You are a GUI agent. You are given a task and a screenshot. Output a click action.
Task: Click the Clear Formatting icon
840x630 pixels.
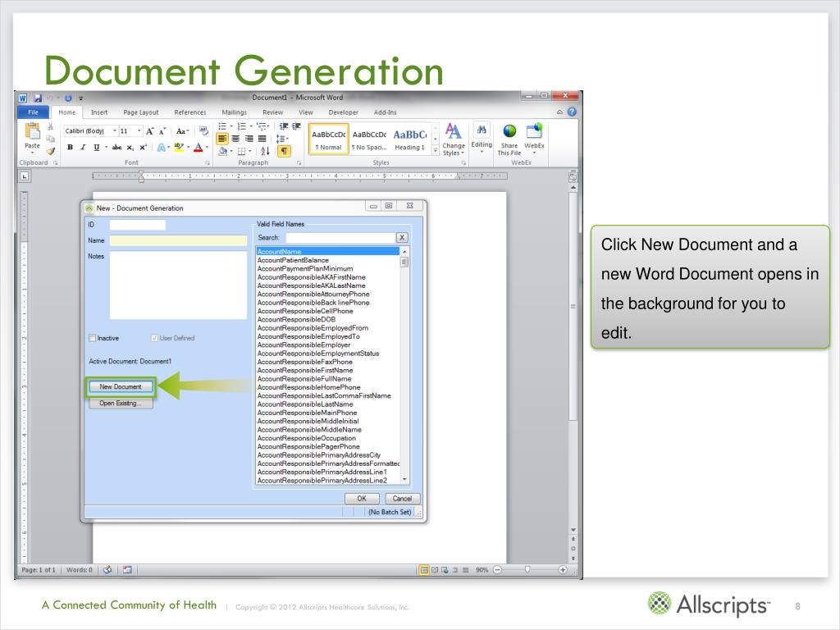[x=203, y=131]
